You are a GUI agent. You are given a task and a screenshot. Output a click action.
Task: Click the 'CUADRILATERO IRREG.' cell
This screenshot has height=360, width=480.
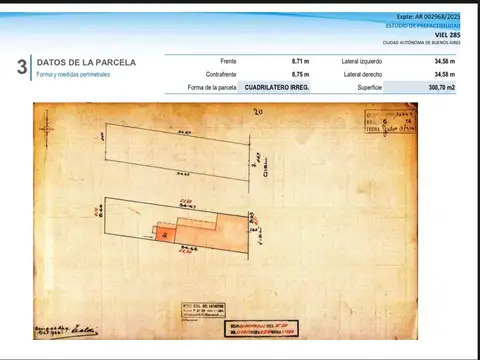click(x=274, y=87)
